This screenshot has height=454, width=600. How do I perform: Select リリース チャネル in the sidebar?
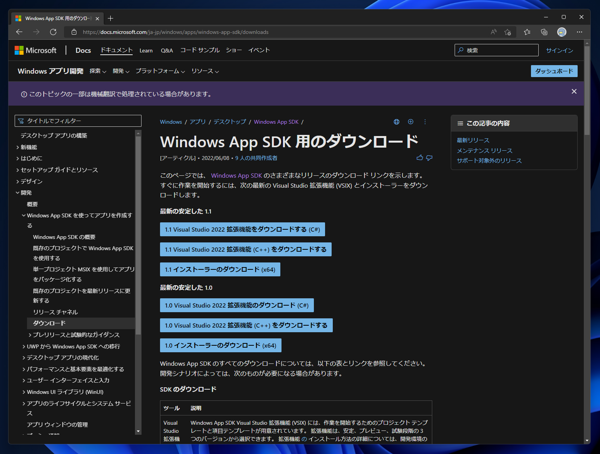tap(55, 312)
